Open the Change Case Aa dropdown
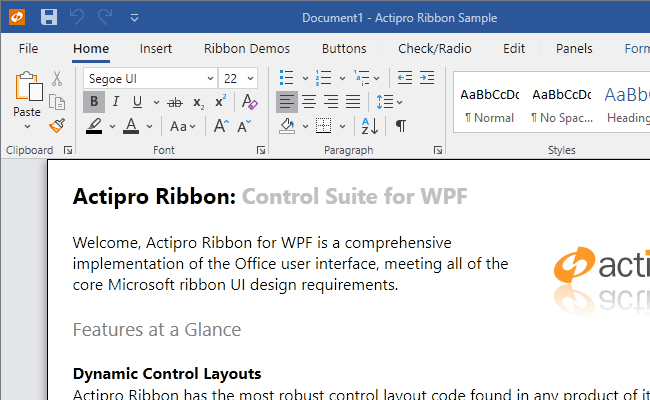Screen dimensions: 650x400 [x=183, y=126]
